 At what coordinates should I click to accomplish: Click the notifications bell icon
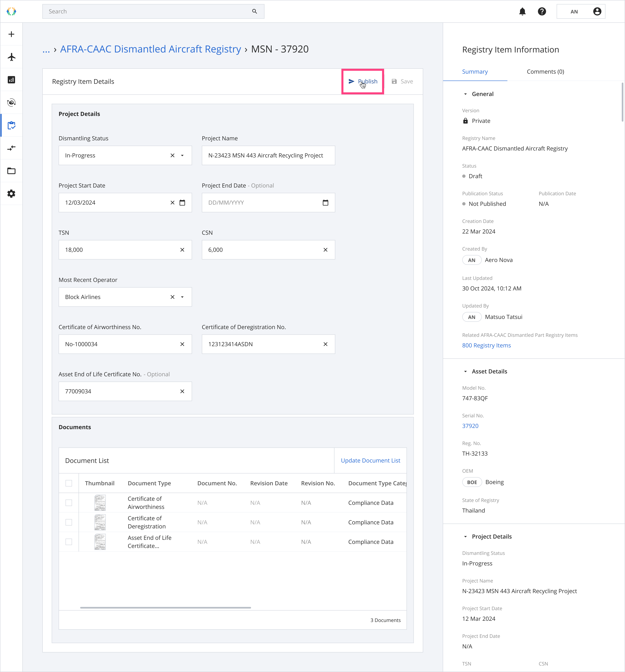coord(522,12)
